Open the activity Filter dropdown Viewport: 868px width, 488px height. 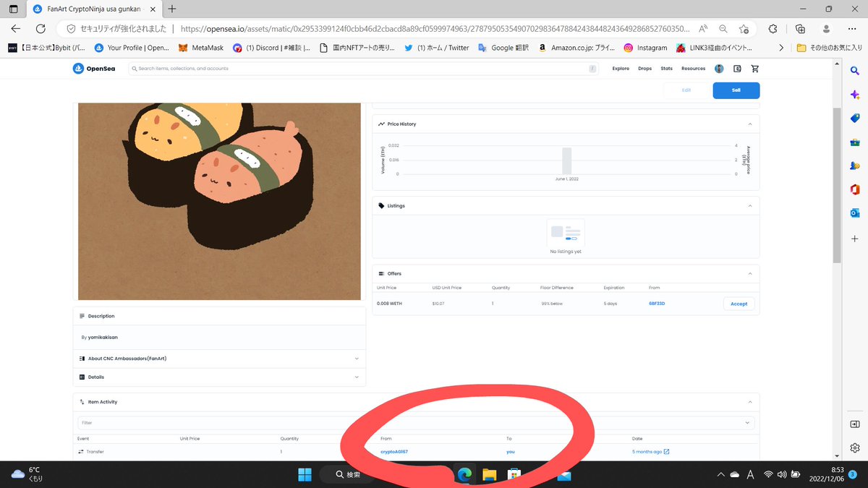tap(416, 422)
